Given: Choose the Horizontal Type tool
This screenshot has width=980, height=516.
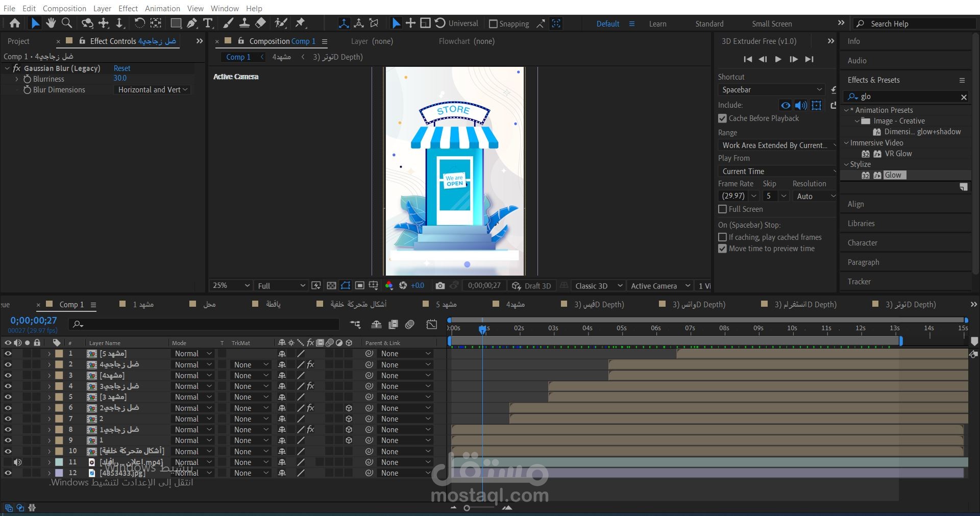Looking at the screenshot, I should (x=208, y=23).
